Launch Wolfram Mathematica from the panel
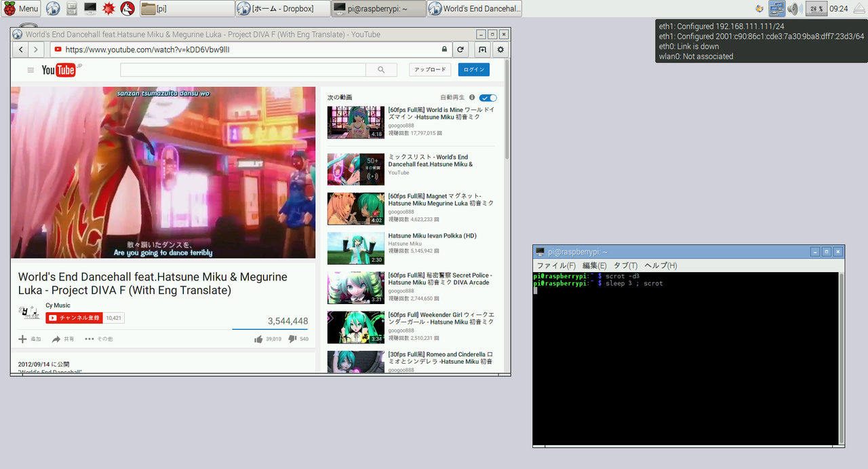868x469 pixels. point(108,9)
